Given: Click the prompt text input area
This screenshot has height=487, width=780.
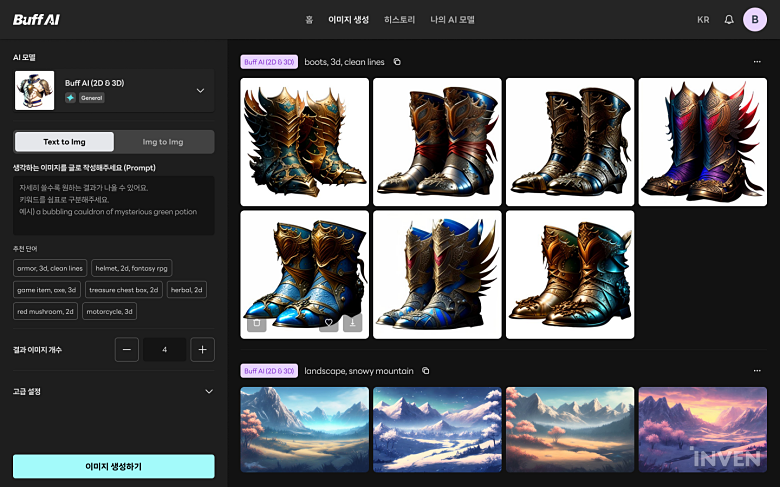Looking at the screenshot, I should 113,205.
